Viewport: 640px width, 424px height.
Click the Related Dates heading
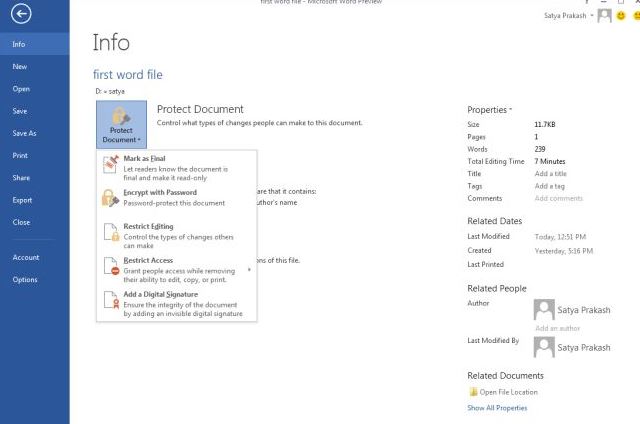[495, 221]
